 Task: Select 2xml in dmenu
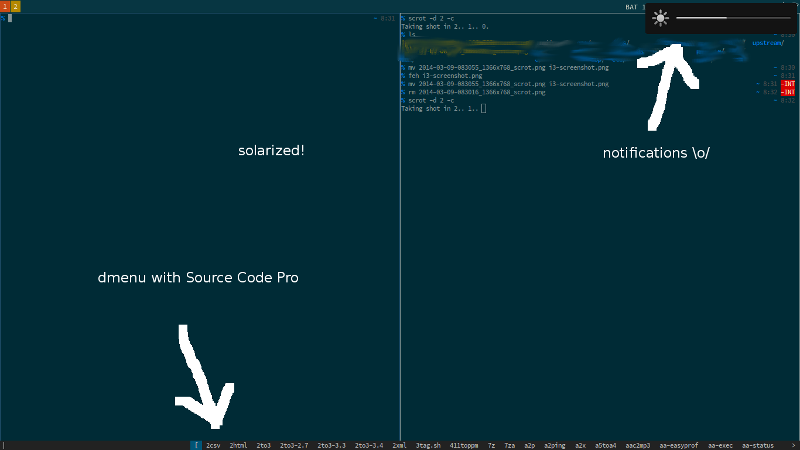click(399, 446)
